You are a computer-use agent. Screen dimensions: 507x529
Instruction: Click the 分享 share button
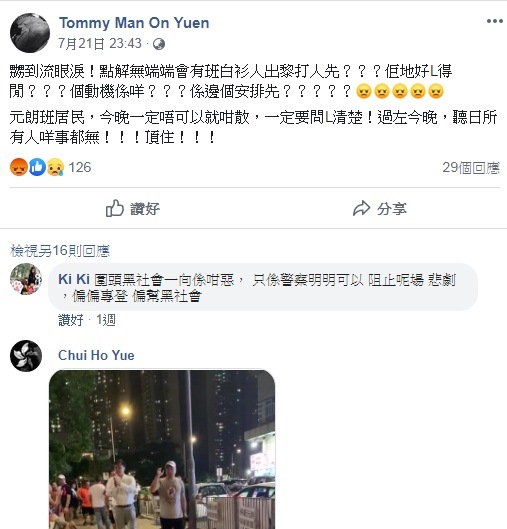[380, 208]
